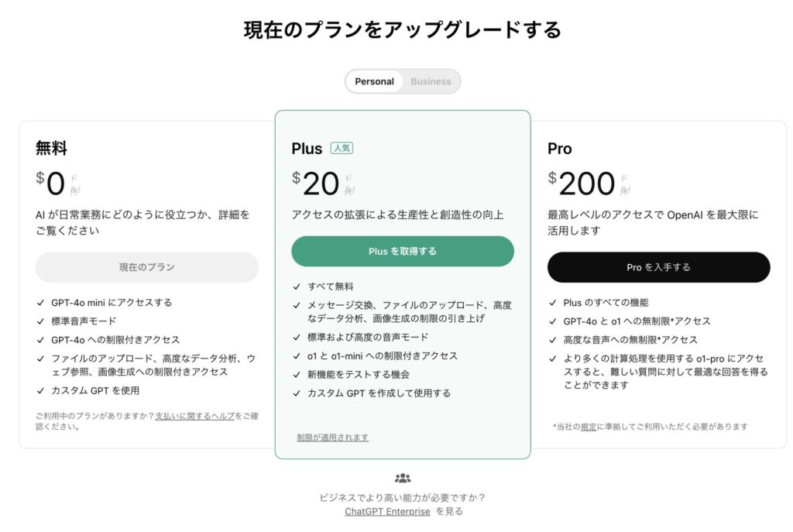The height and width of the screenshot is (532, 793).
Task: Switch to the Business plan view
Action: 430,81
